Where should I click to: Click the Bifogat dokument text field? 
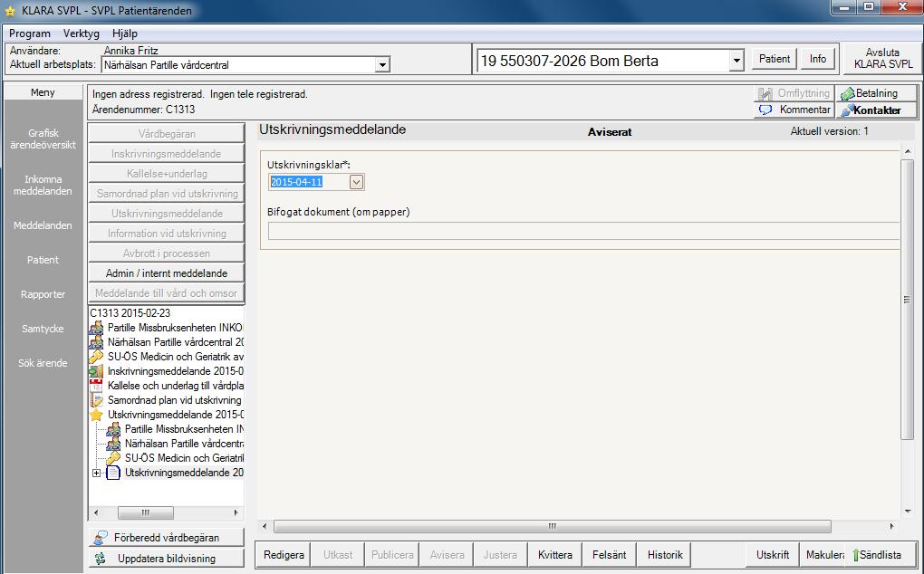click(x=583, y=232)
